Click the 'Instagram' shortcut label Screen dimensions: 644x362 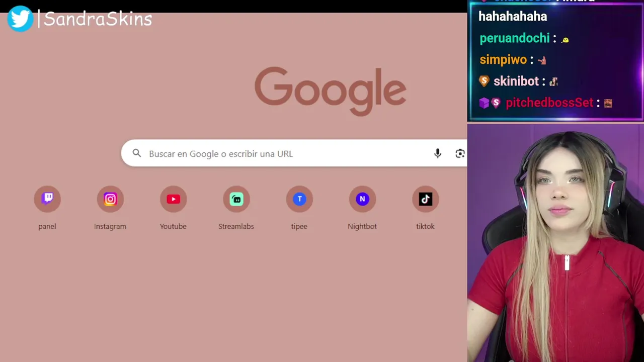click(x=110, y=226)
